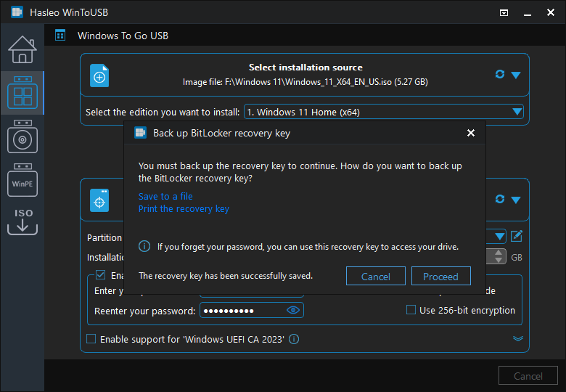Open the partition scheme dropdown arrow
Viewport: 566px width, 392px height.
pos(499,237)
